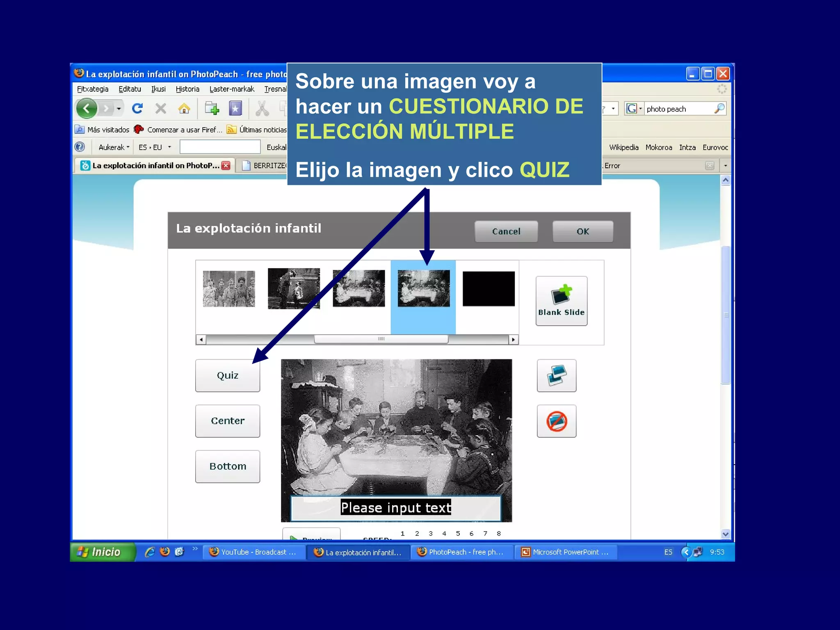Click the Eurovoc toolbar link
Viewport: 840px width, 630px height.
715,147
